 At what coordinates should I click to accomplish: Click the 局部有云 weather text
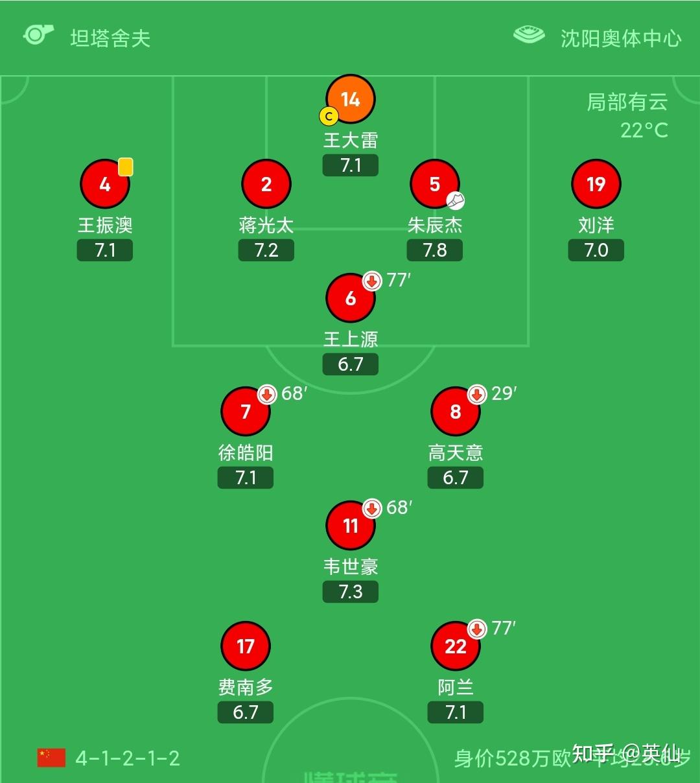pyautogui.click(x=627, y=102)
